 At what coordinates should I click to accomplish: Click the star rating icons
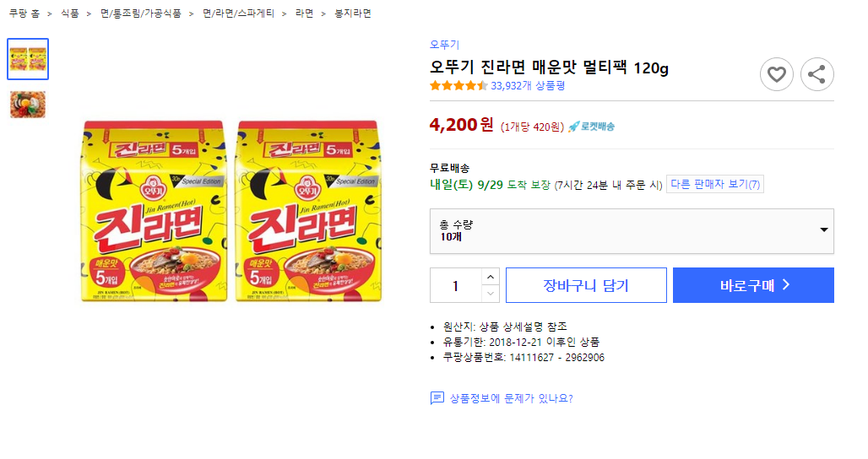tap(458, 85)
